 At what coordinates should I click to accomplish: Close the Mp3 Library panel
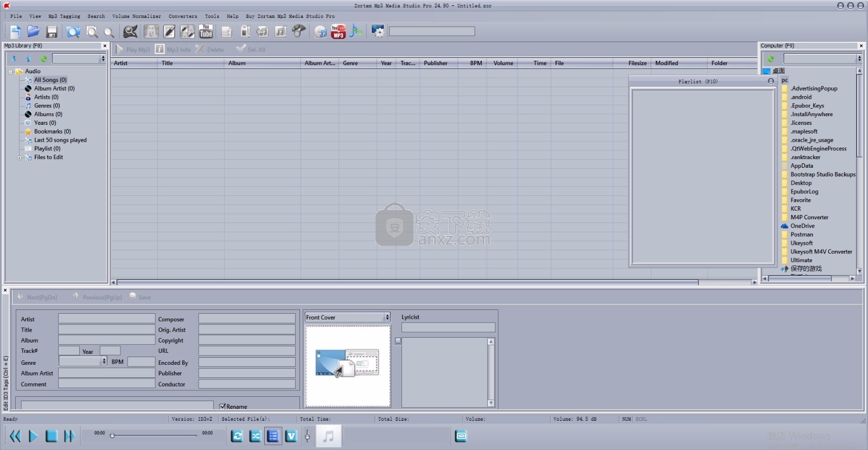[105, 46]
